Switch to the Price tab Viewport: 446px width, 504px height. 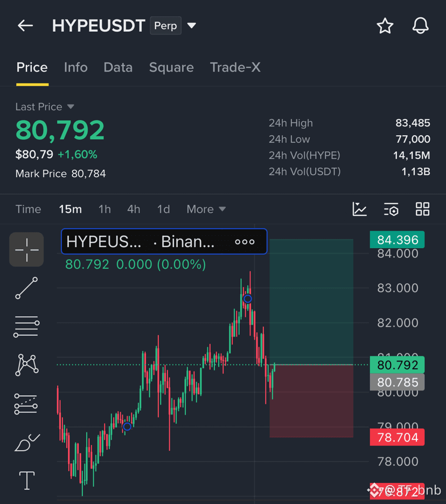pyautogui.click(x=32, y=67)
